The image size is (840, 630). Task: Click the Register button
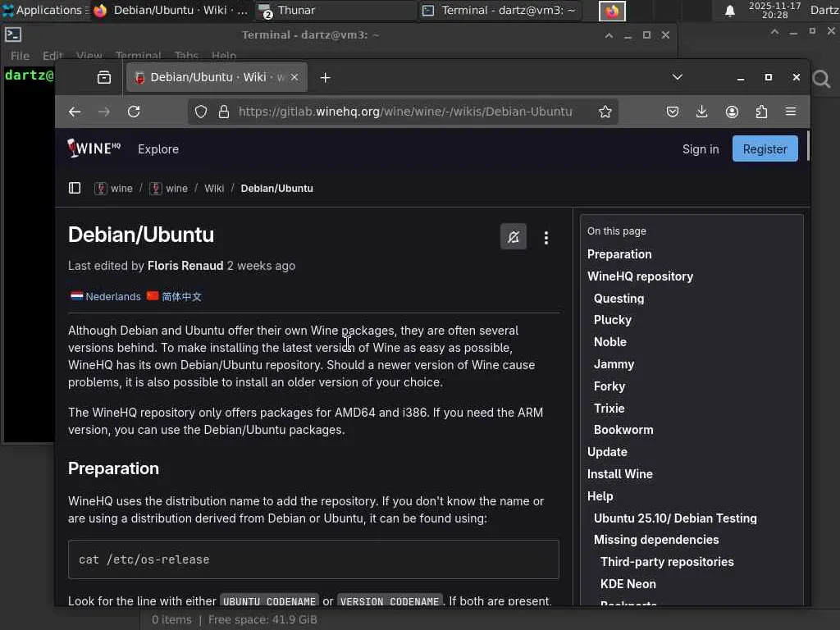click(765, 149)
